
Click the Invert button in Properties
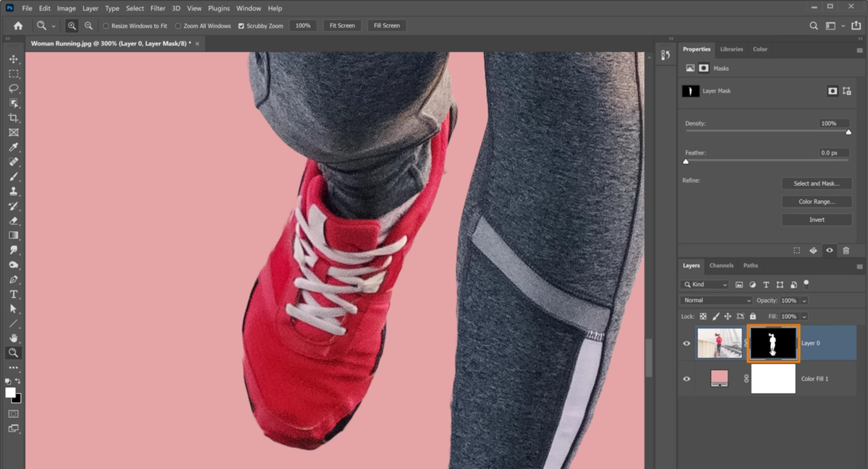(817, 219)
